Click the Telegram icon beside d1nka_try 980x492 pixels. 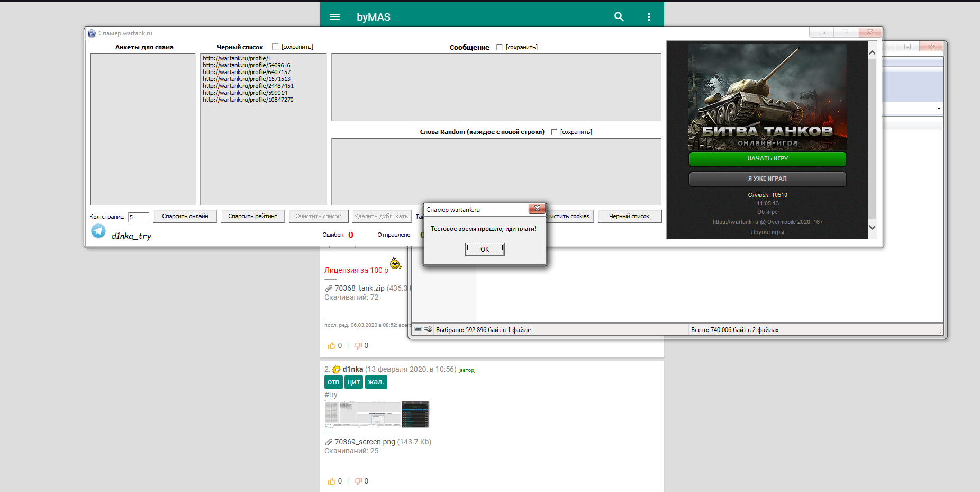coord(98,231)
